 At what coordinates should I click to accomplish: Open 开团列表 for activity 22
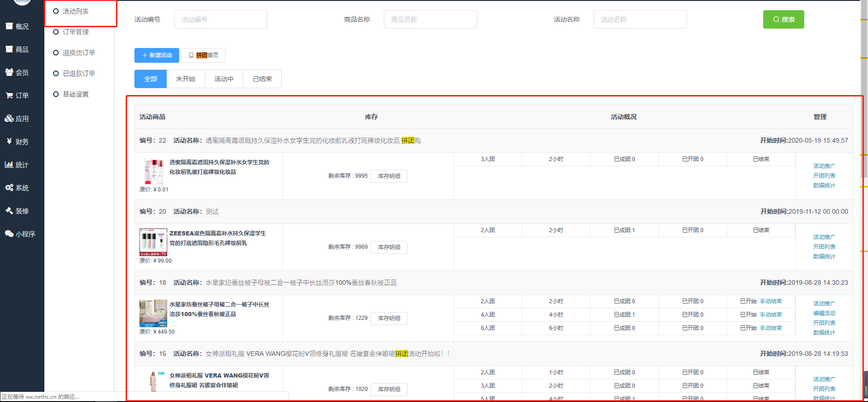(824, 176)
